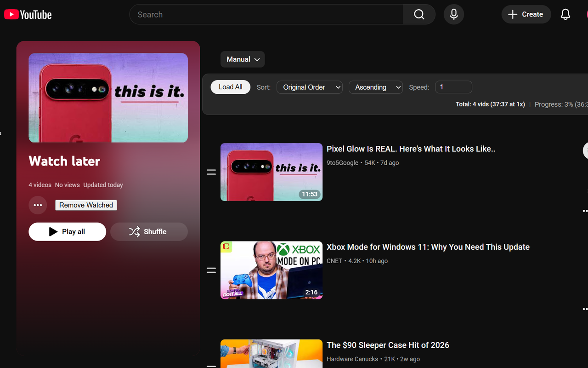This screenshot has height=368, width=588.
Task: Open 'The $90 Sleeper Case Hit' title
Action: click(x=388, y=345)
